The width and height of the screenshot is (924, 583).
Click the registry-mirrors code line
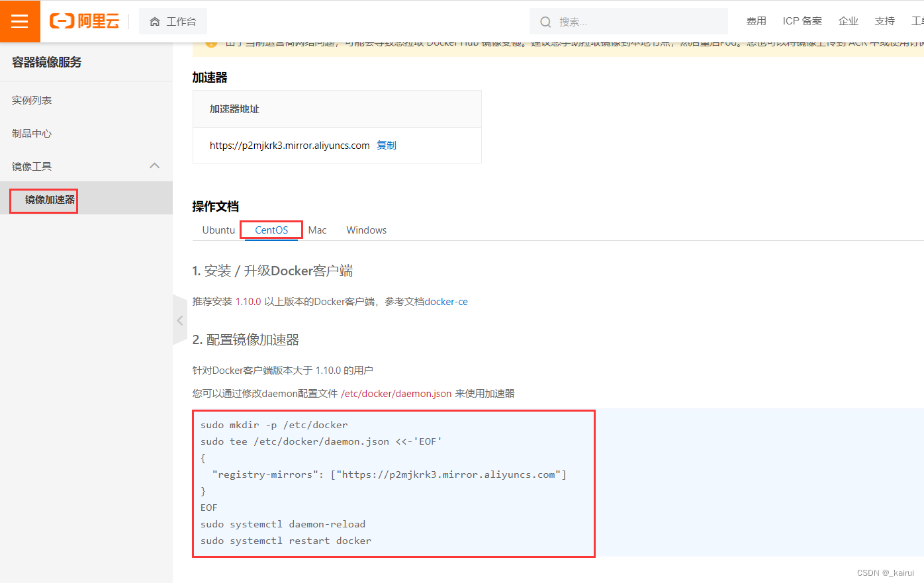pos(389,474)
